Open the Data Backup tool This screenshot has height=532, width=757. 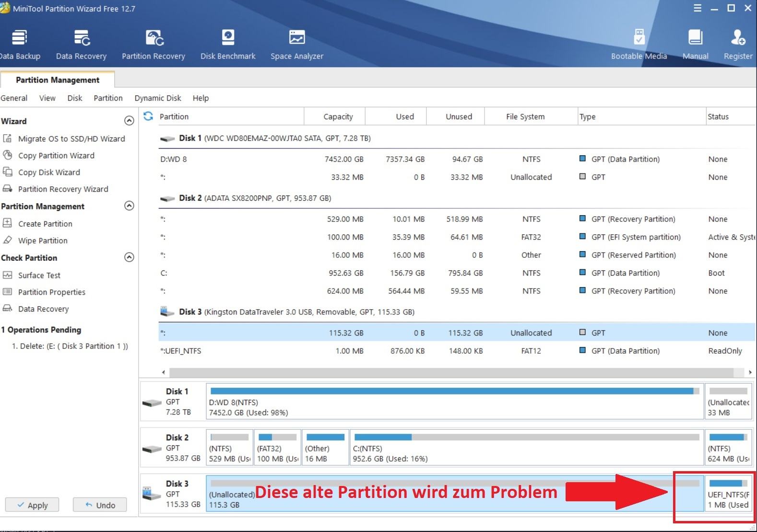coord(20,45)
